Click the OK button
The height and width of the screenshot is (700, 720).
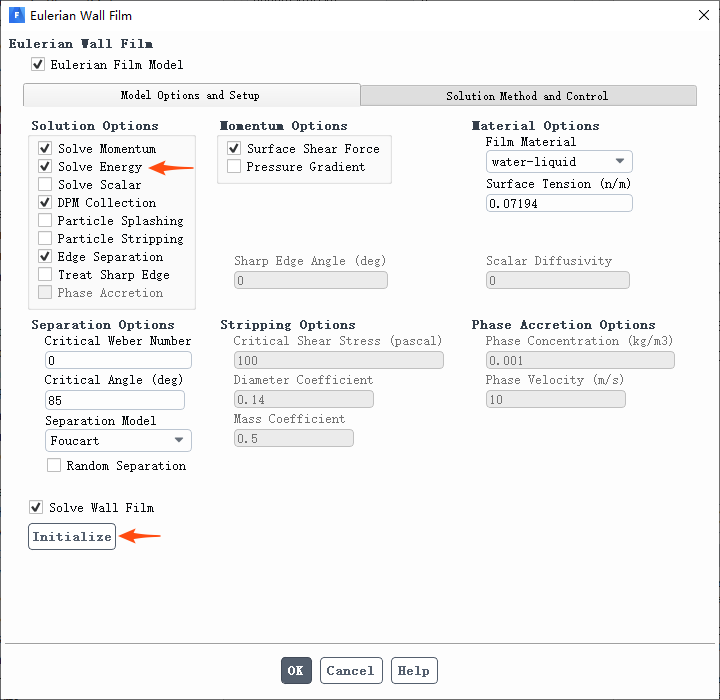[x=296, y=671]
